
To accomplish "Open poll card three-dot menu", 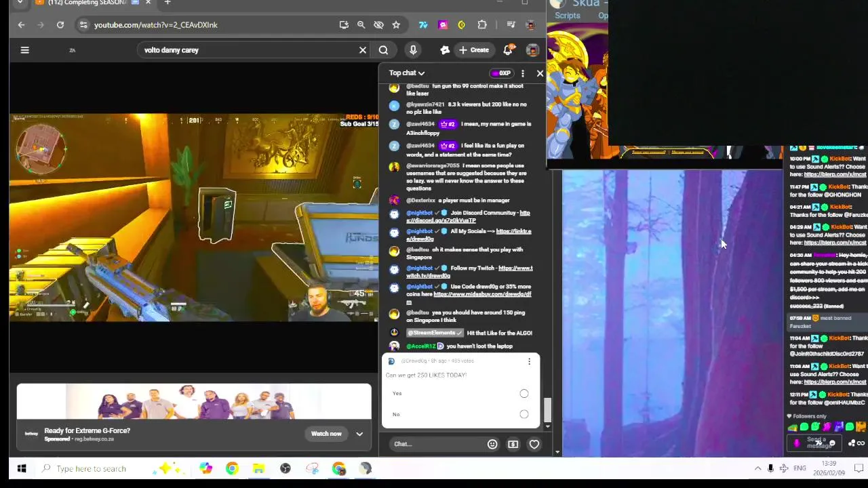I will pos(529,362).
